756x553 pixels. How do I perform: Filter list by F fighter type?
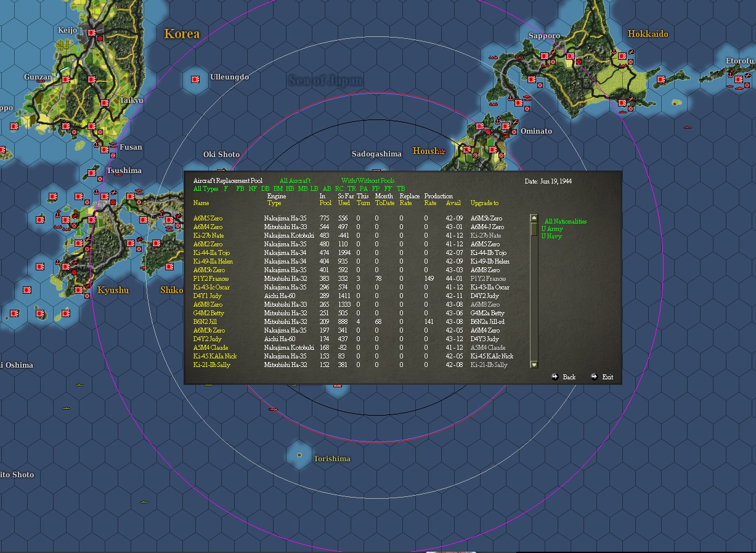point(226,188)
